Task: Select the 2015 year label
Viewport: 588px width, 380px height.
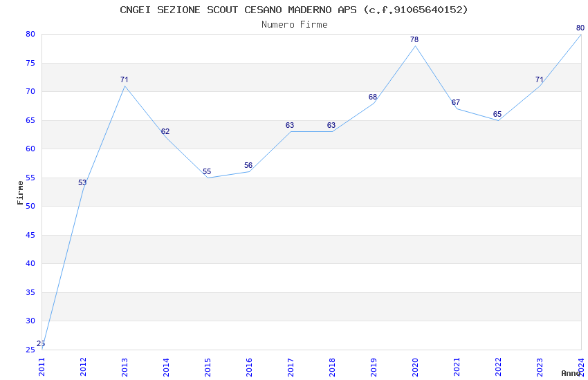Action: [x=208, y=367]
